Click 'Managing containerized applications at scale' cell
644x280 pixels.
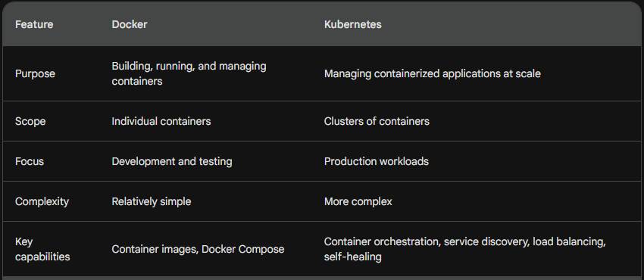(433, 74)
